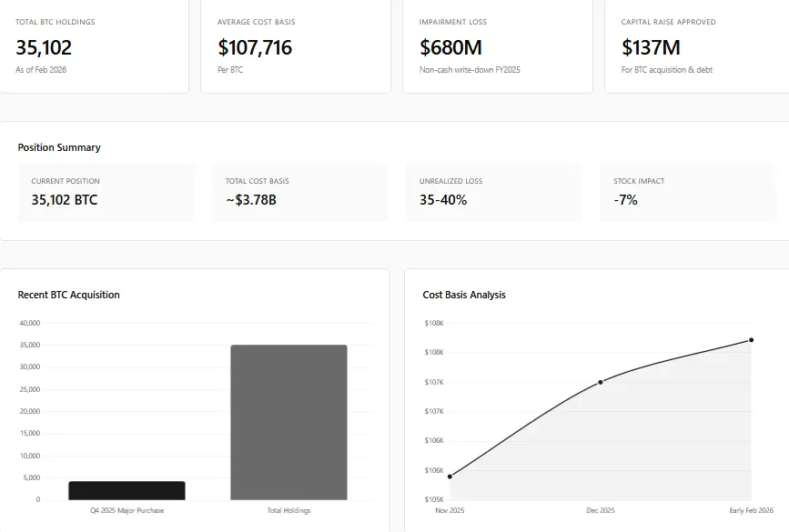Click the 40,000 y-axis label
This screenshot has width=789, height=532.
tap(29, 323)
